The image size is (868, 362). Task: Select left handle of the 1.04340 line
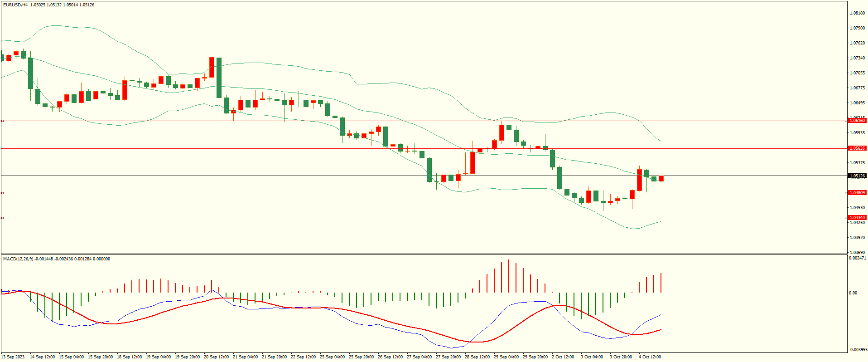(2, 218)
